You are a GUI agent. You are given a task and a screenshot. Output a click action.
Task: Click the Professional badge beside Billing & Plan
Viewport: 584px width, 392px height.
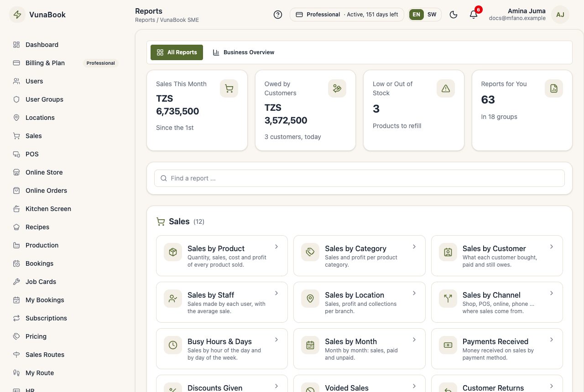click(101, 63)
